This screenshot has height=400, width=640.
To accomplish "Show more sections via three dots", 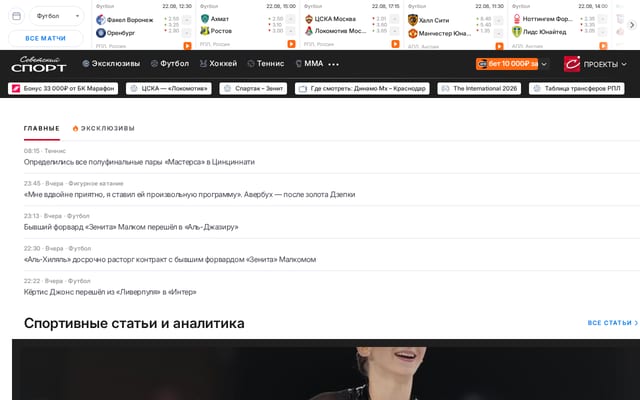I will [x=333, y=64].
